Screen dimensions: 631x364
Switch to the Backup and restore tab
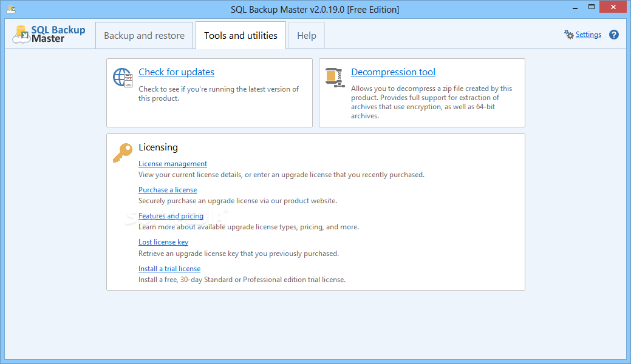pyautogui.click(x=144, y=35)
